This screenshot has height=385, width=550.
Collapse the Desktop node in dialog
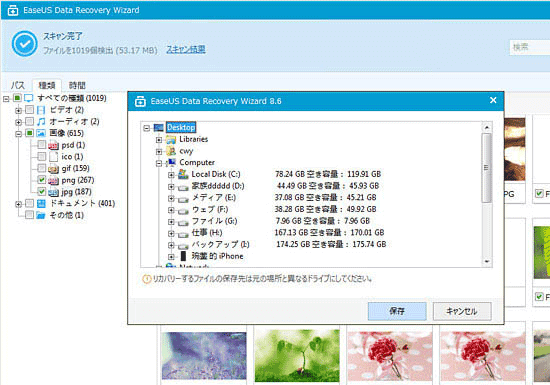click(x=147, y=128)
